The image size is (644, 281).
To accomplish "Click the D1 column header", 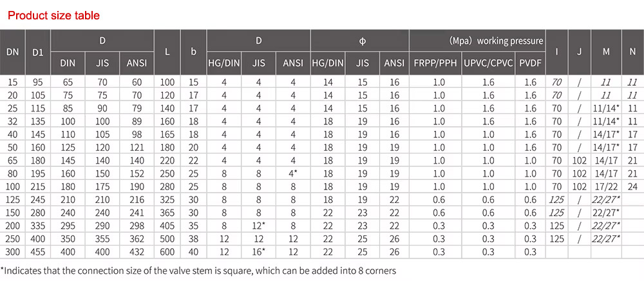I will (37, 52).
